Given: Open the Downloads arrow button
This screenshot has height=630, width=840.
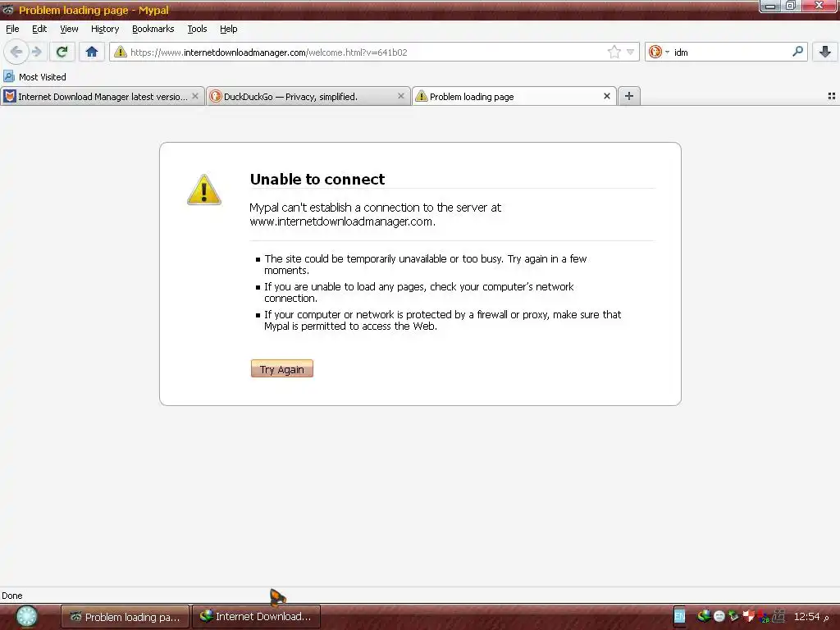Looking at the screenshot, I should 825,52.
